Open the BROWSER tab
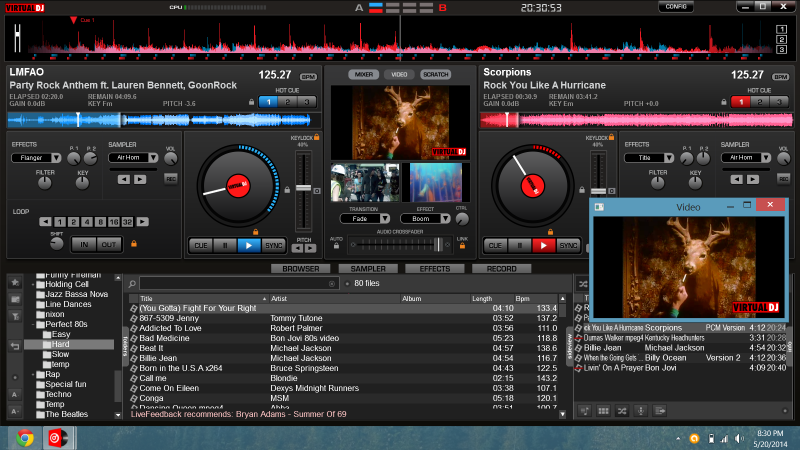The image size is (800, 450). [301, 268]
